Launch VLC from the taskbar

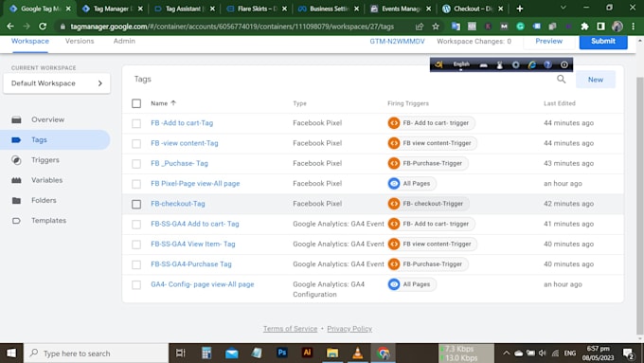coord(358,353)
